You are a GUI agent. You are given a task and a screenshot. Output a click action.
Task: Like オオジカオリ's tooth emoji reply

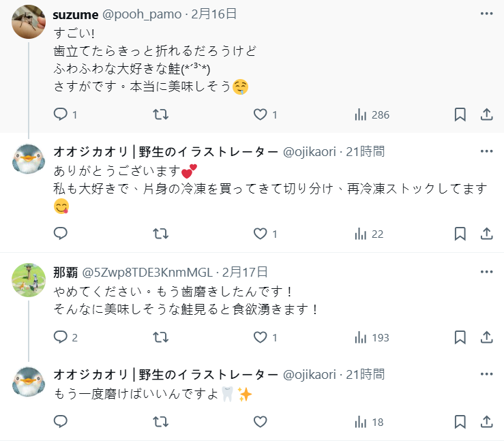261,422
